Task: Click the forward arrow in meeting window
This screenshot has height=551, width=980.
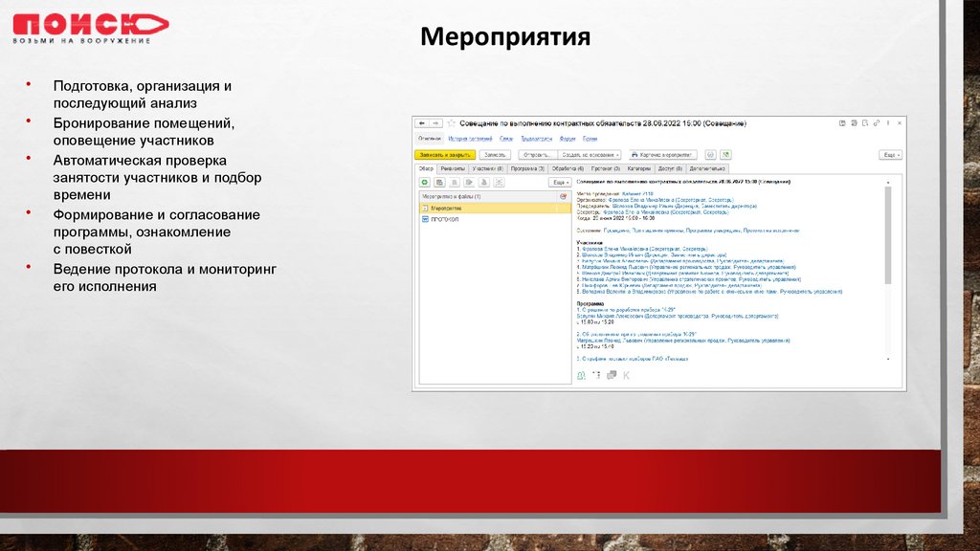Action: pos(435,123)
